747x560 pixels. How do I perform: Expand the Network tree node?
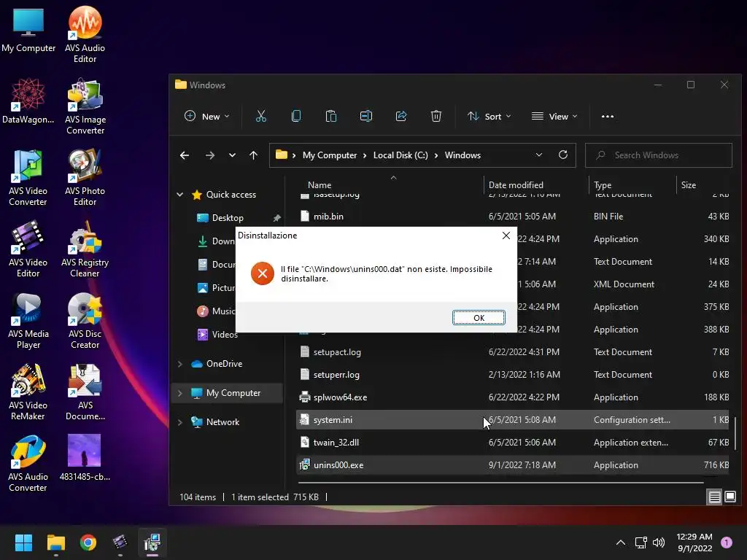(180, 422)
